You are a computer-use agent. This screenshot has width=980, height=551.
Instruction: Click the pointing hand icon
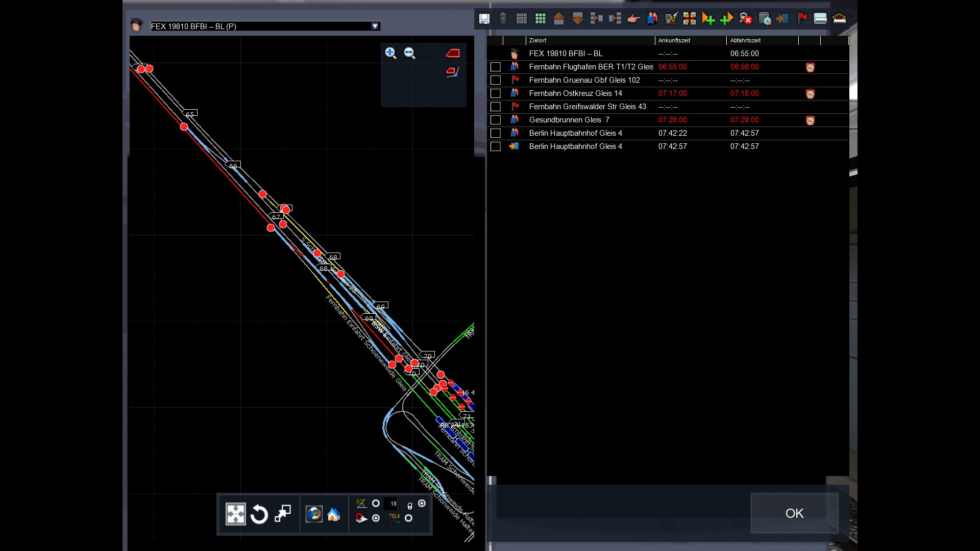[x=633, y=19]
